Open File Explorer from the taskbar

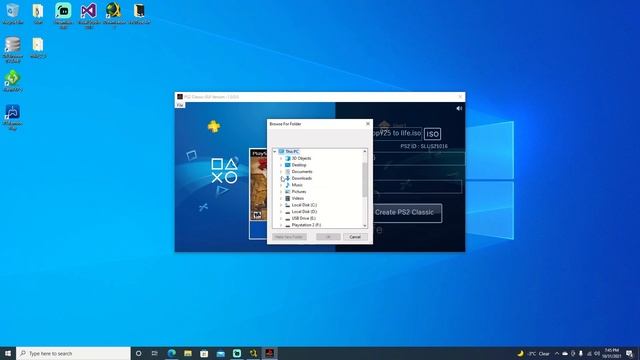click(x=188, y=353)
